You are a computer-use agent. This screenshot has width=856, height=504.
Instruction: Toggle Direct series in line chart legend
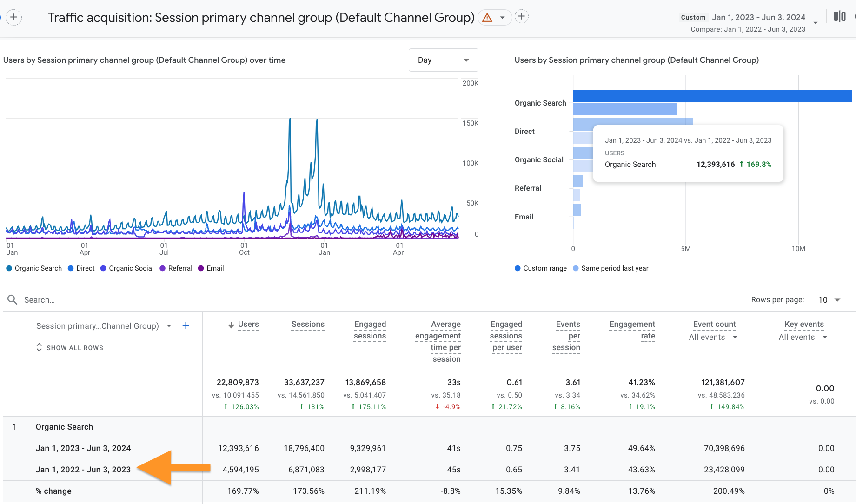pos(81,268)
